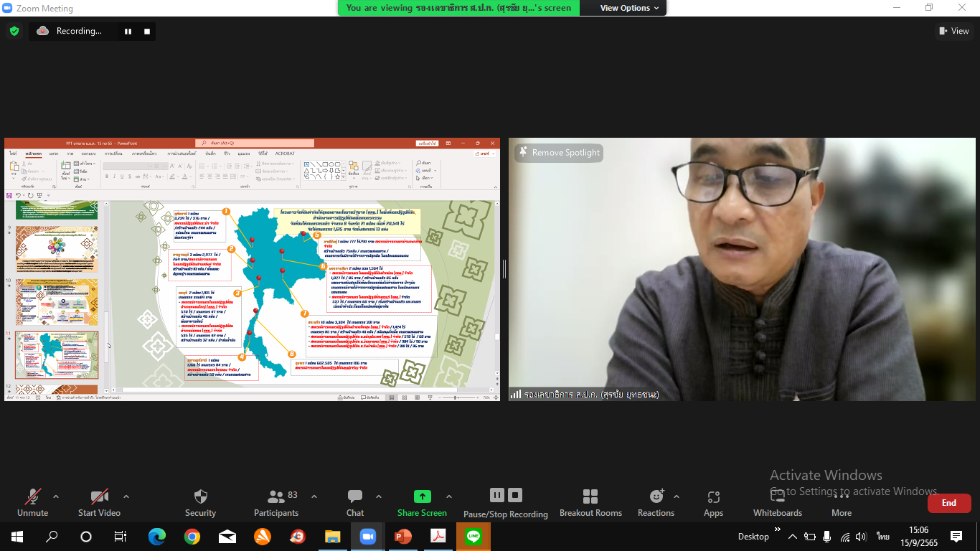
Task: Select slide 9 thumbnail in shared PowerPoint
Action: pos(57,248)
